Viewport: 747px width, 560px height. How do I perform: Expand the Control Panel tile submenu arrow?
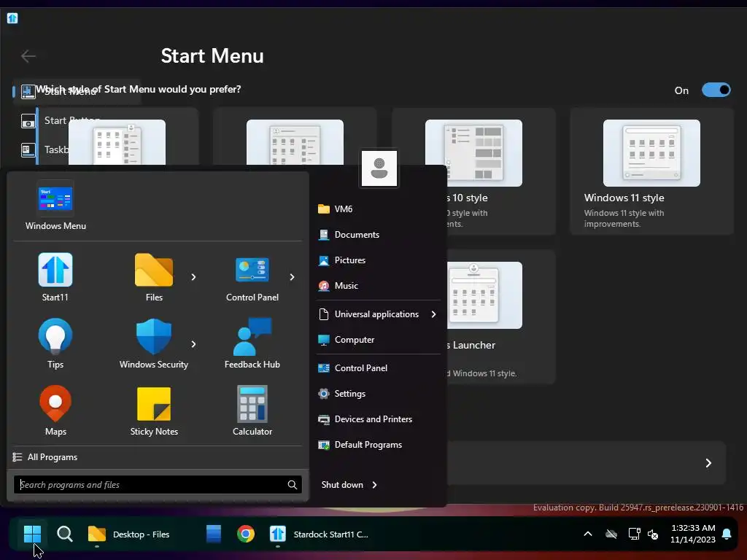point(292,277)
